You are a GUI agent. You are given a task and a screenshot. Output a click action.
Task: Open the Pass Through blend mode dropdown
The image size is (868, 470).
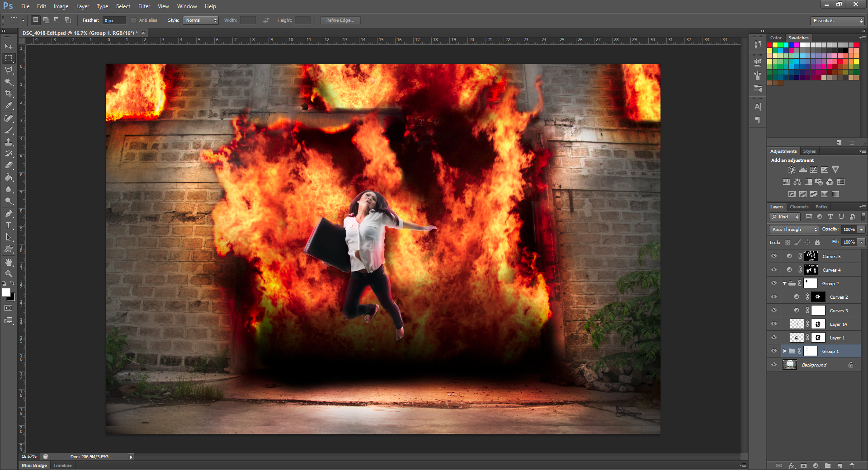pos(793,230)
